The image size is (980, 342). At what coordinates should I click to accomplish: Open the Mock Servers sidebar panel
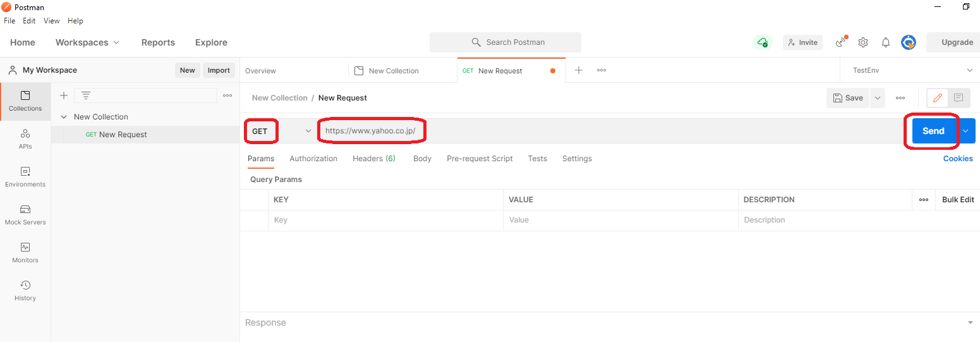point(25,215)
